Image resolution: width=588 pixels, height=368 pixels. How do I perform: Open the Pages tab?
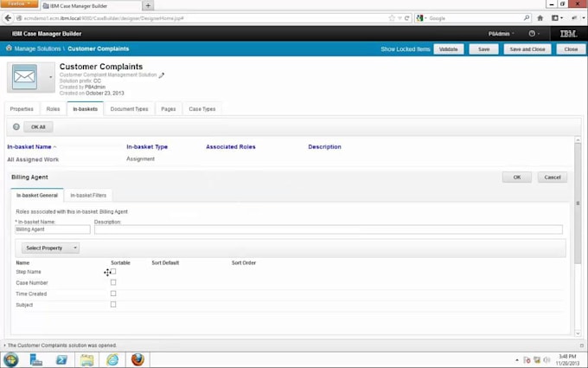pos(169,109)
